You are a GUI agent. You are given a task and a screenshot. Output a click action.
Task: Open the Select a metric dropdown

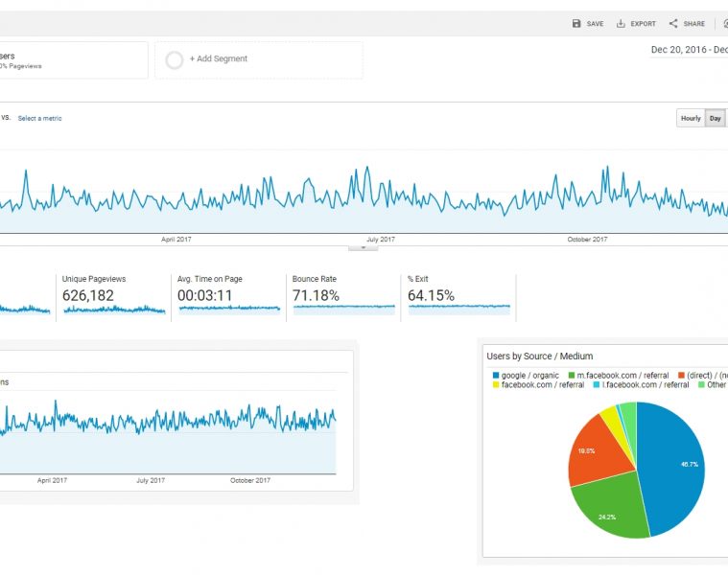(39, 119)
